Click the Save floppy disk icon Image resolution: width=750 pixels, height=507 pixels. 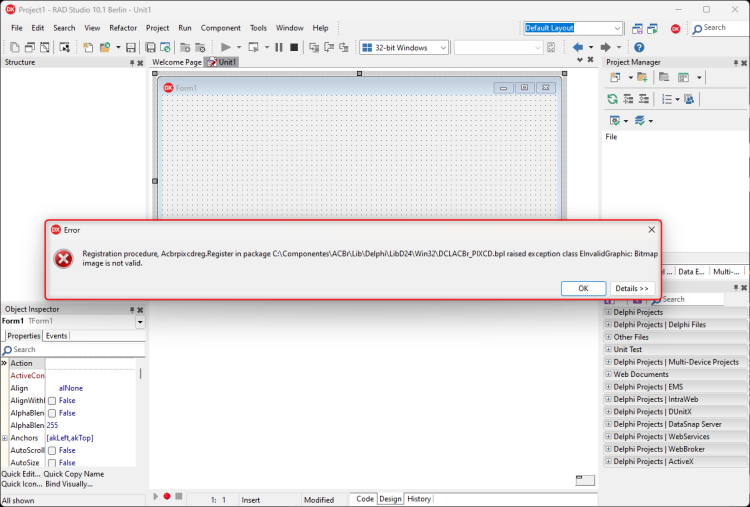coord(131,47)
